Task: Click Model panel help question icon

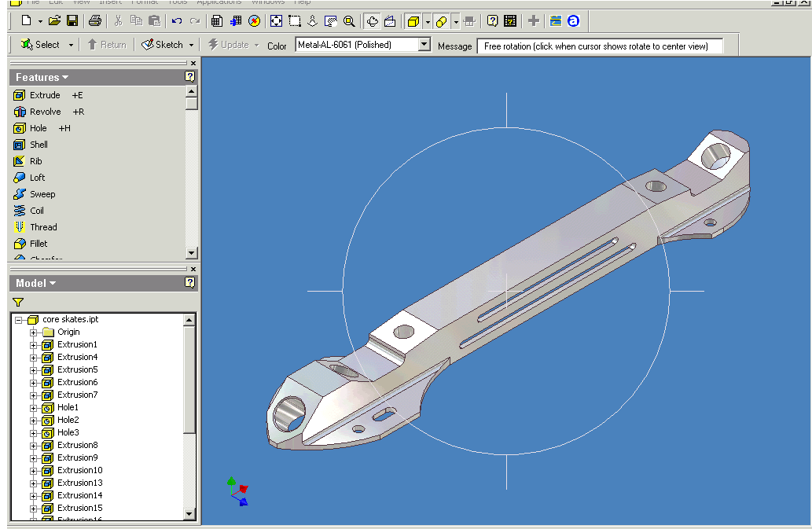Action: [190, 282]
